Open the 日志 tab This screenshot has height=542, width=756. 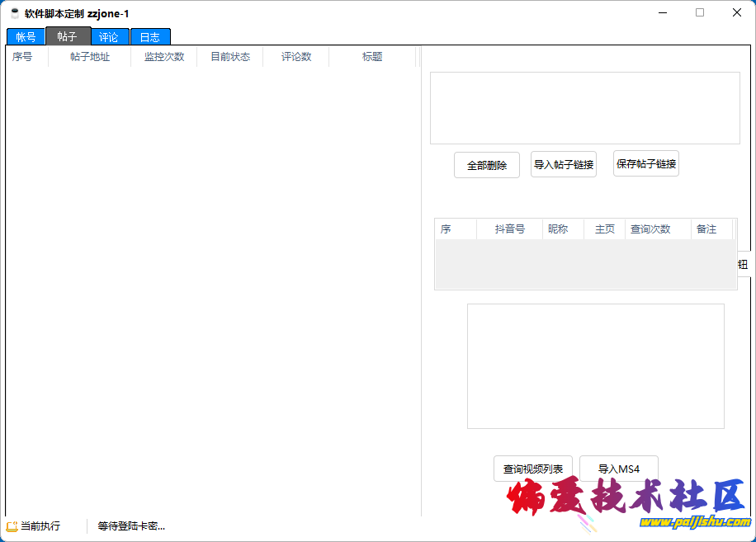tap(149, 36)
